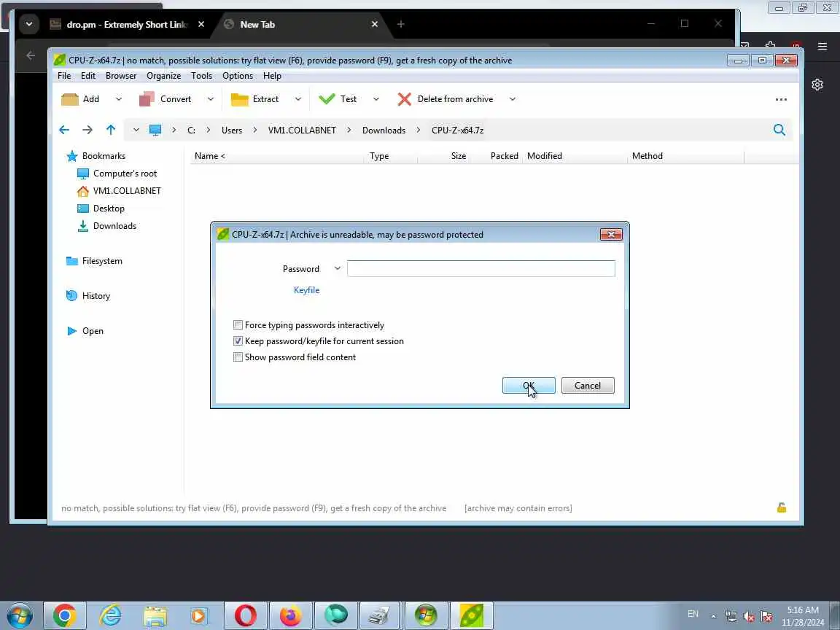840x630 pixels.
Task: Sort by Name column header
Action: click(x=210, y=156)
